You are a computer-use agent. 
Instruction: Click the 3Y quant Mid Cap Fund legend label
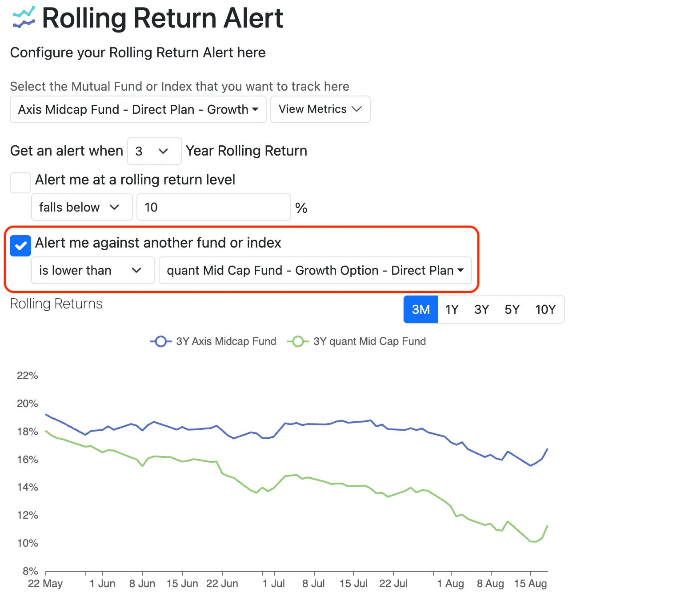click(370, 341)
